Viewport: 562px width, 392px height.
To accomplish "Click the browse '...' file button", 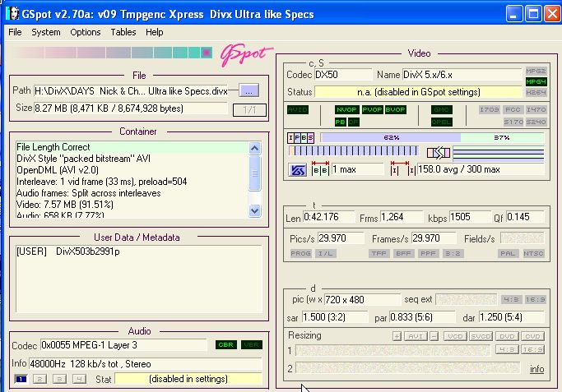I will click(x=248, y=91).
